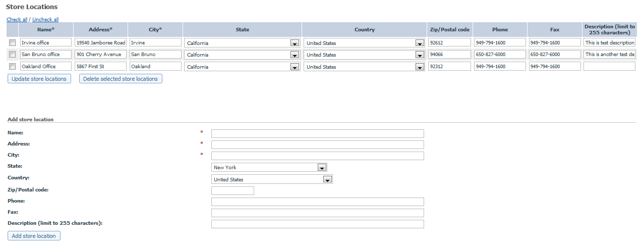Click the Oakland zip code 92312 field
Screen dimensions: 644x245
449,67
